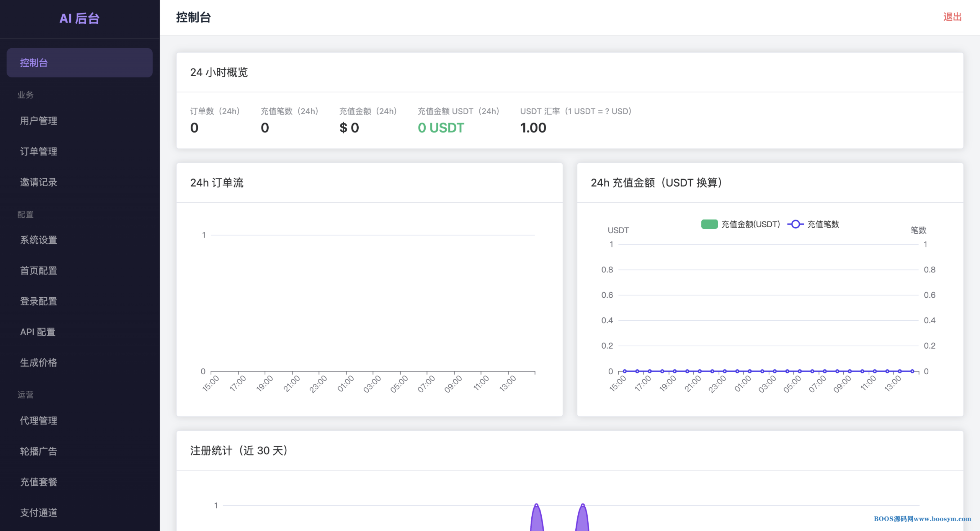Click the 充值笔数 legend circle marker
980x531 pixels.
click(x=795, y=224)
